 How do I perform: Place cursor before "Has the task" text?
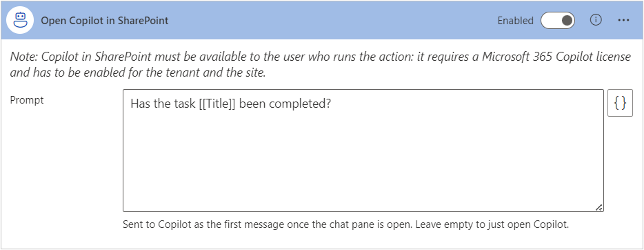click(130, 104)
